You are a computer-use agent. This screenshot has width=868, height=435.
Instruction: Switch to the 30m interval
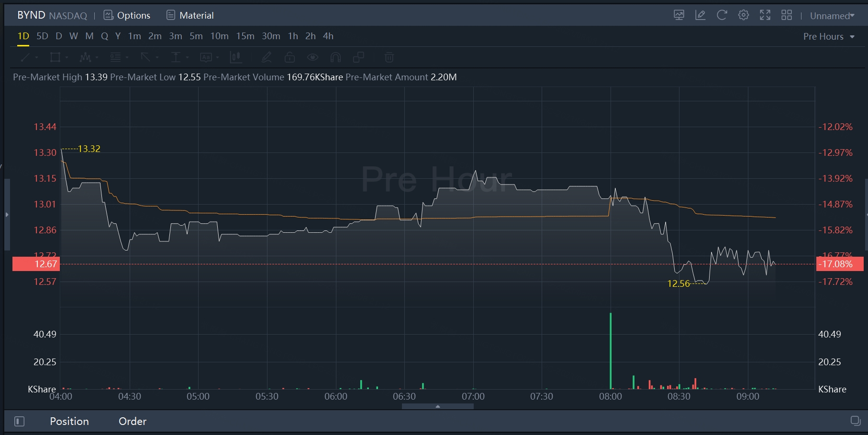click(271, 36)
